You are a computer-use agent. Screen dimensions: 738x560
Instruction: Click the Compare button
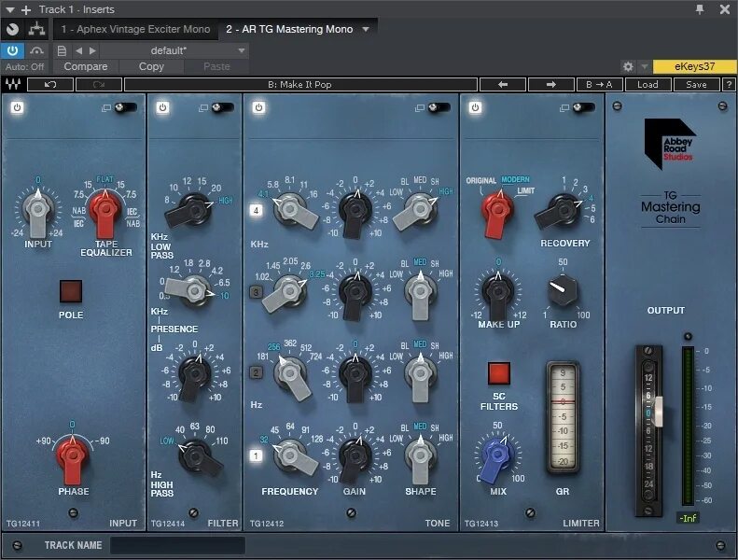[86, 67]
